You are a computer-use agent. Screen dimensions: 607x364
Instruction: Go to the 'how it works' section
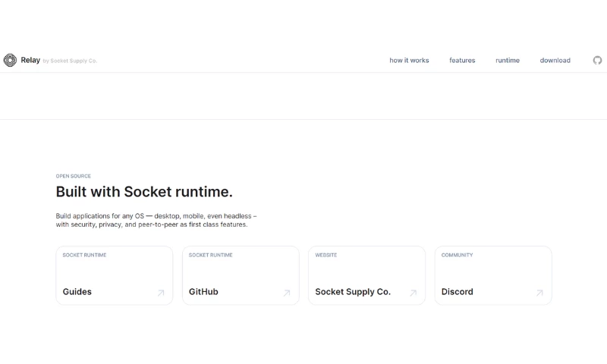[x=409, y=61]
